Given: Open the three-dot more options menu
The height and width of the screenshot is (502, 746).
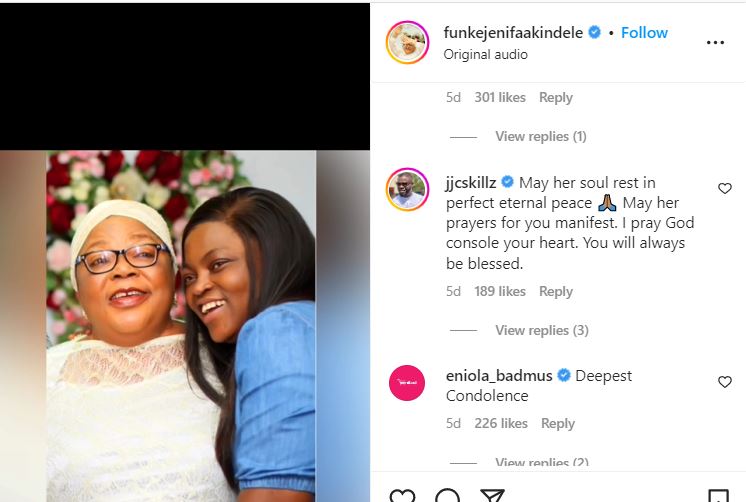Looking at the screenshot, I should (x=715, y=43).
